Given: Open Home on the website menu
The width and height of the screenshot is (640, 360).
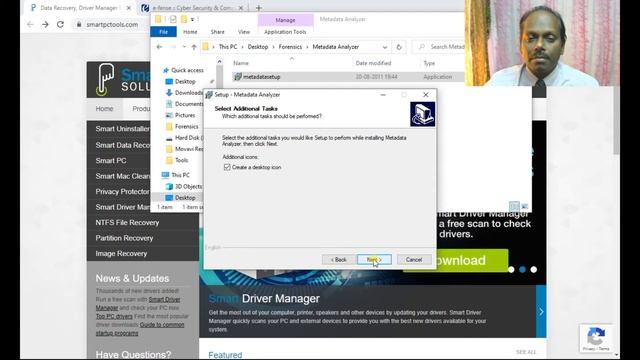Looking at the screenshot, I should tap(104, 109).
